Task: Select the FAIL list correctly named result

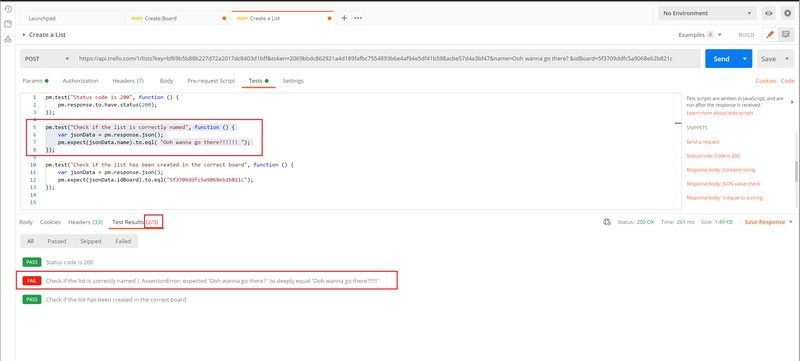Action: (202, 281)
